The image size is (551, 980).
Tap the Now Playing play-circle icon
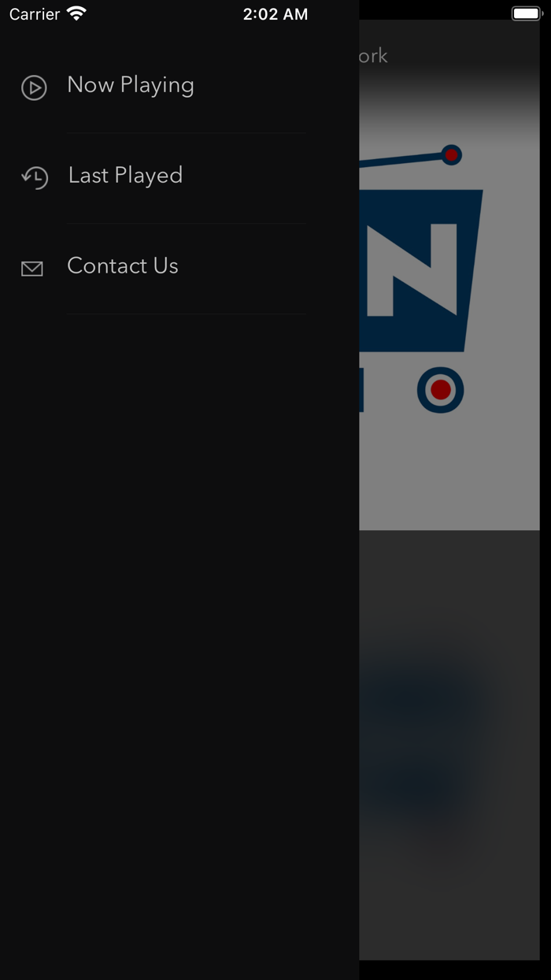point(34,87)
